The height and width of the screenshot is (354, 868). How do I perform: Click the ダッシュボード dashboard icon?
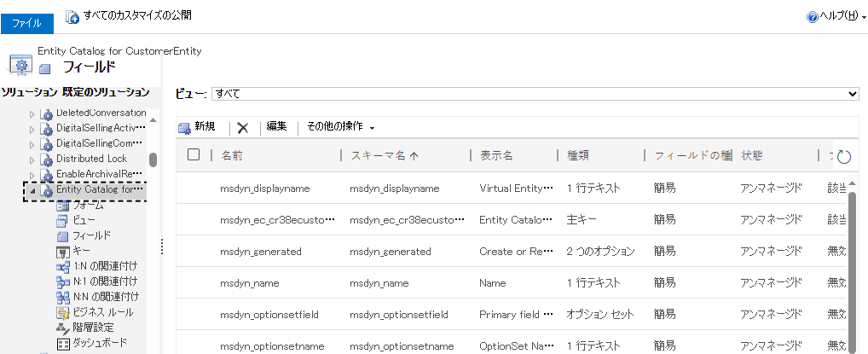click(63, 344)
